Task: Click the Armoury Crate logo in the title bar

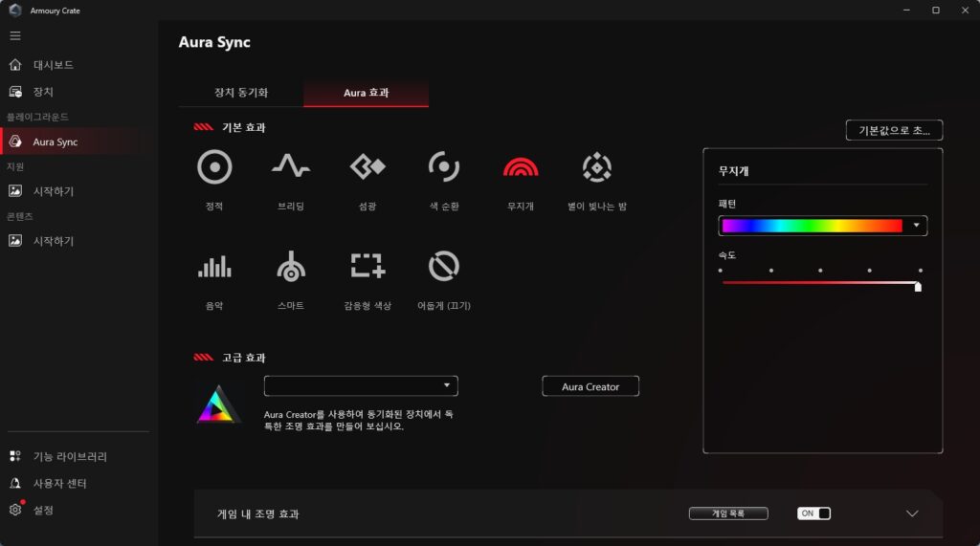Action: point(15,10)
